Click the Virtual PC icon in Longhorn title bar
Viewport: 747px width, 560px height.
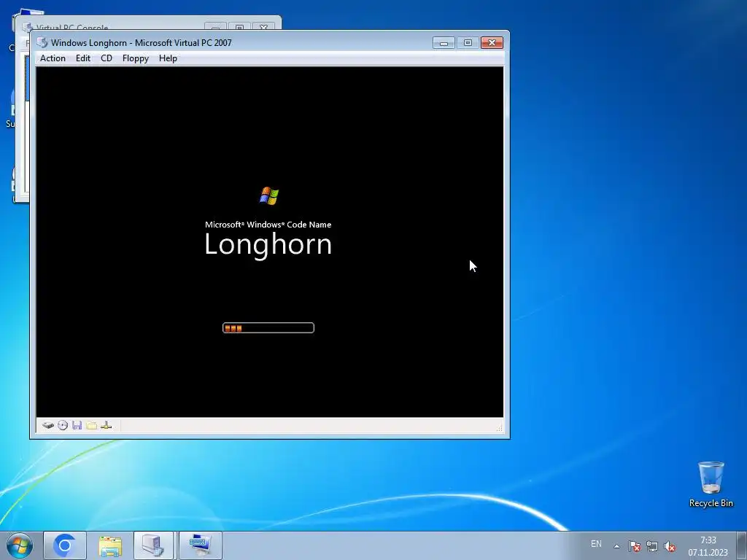click(42, 42)
